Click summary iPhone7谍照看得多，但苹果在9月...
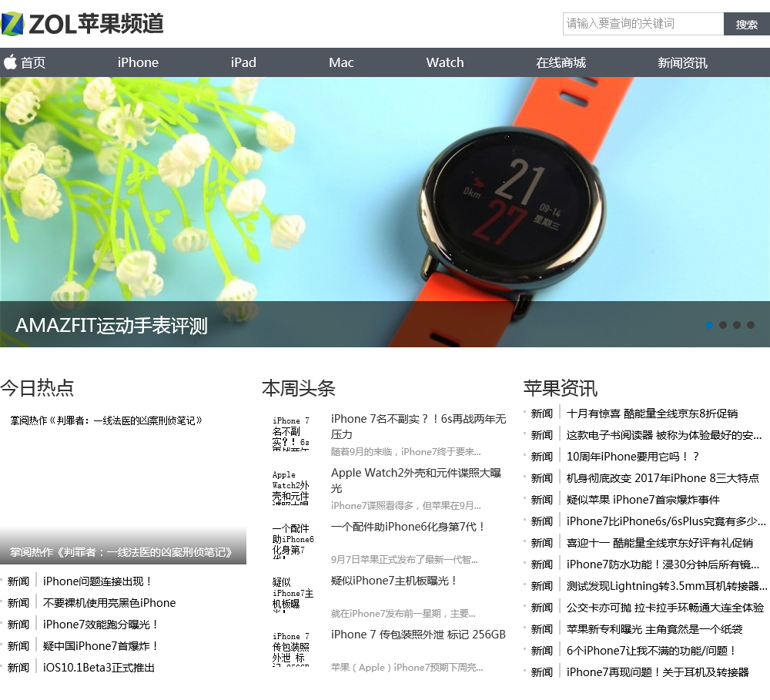Viewport: 770px width, 700px height. click(406, 505)
